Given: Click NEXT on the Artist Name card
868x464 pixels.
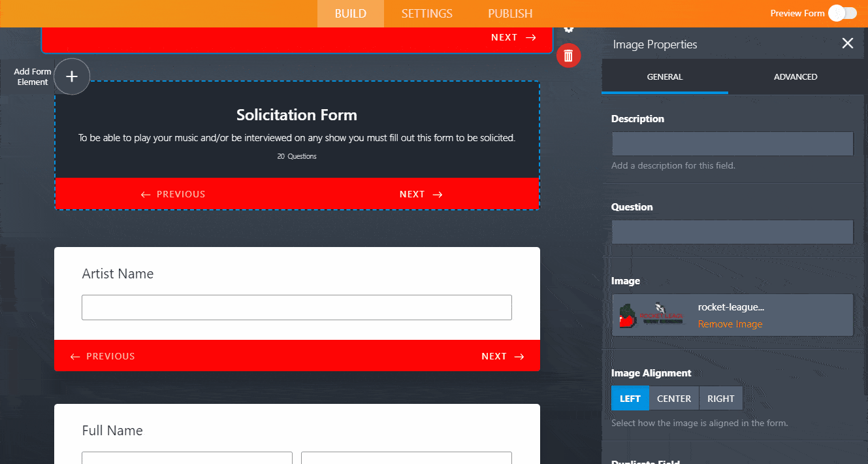Looking at the screenshot, I should (x=503, y=356).
